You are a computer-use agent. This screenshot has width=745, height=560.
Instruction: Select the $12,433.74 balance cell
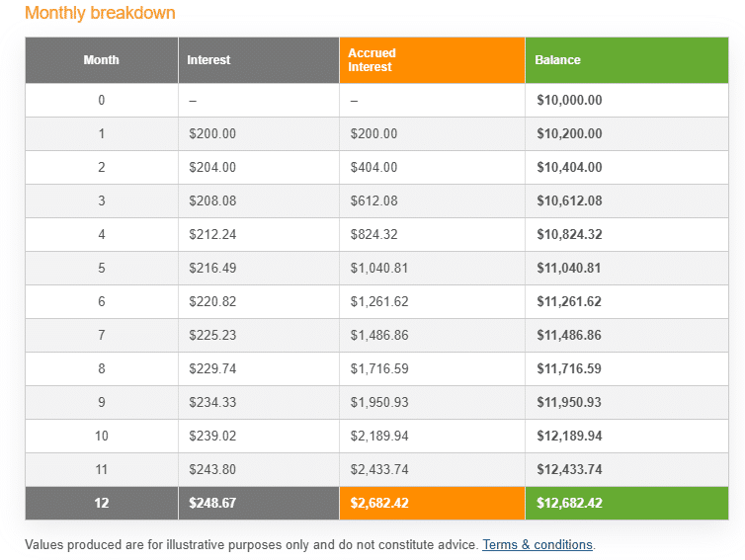point(569,470)
